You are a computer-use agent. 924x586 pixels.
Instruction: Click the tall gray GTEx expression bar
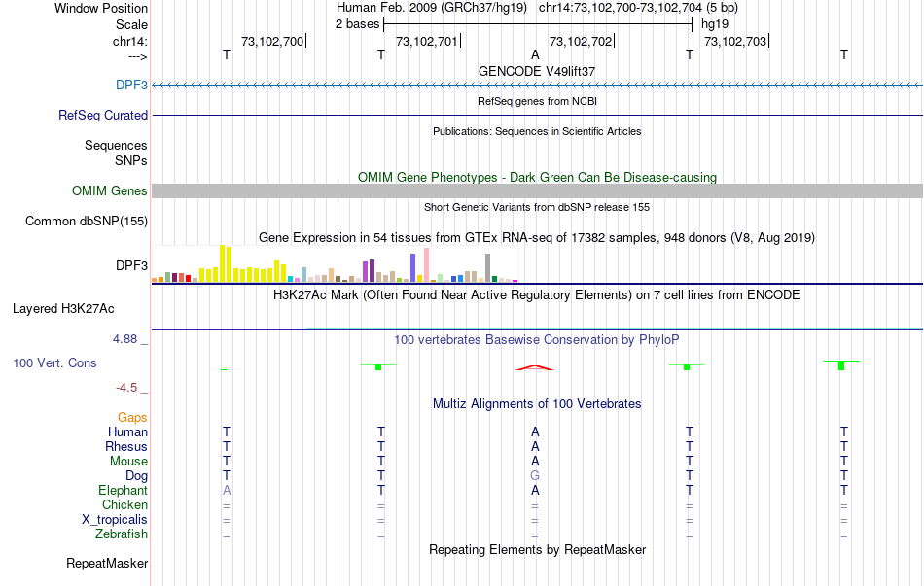(x=487, y=268)
